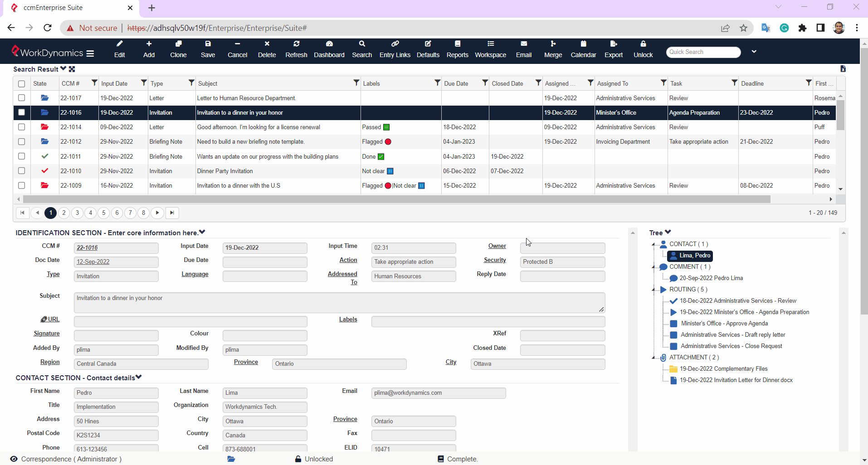This screenshot has width=868, height=465.
Task: Filter the CCM # column
Action: click(94, 82)
